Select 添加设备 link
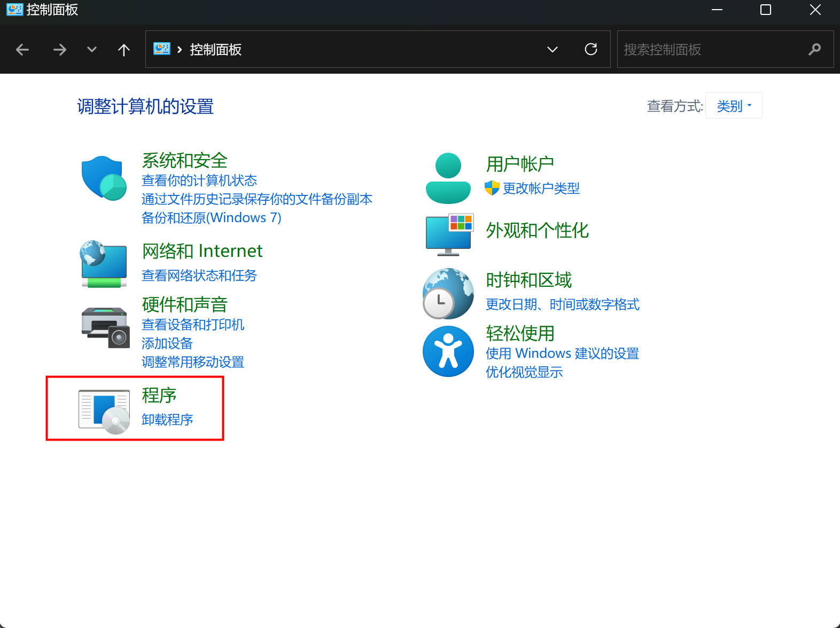 click(x=167, y=343)
